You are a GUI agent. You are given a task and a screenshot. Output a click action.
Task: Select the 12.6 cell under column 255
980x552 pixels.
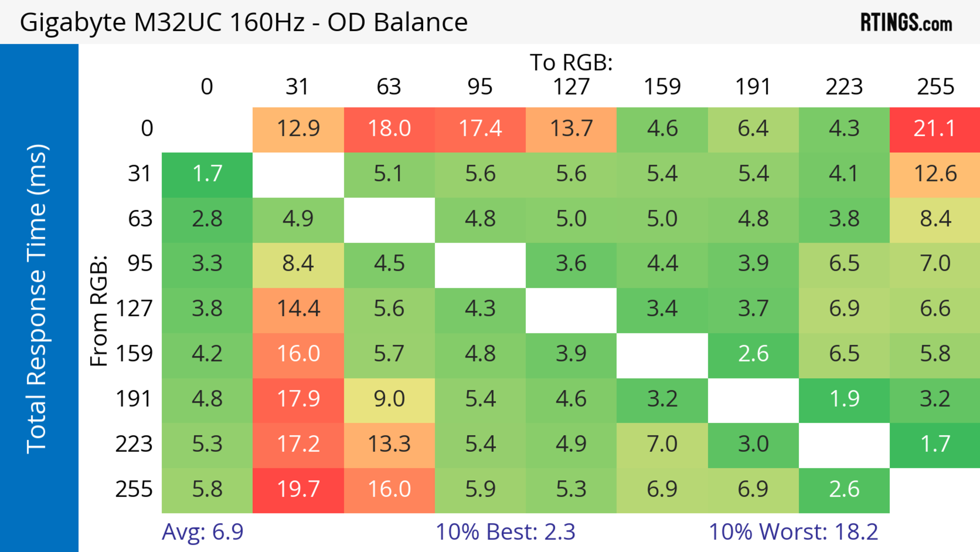pos(935,175)
